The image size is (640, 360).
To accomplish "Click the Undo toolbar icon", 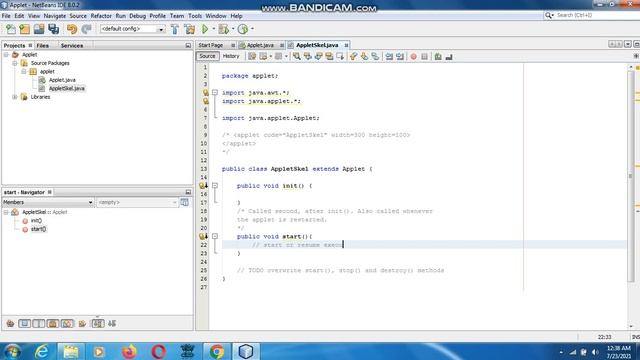I will [x=72, y=29].
